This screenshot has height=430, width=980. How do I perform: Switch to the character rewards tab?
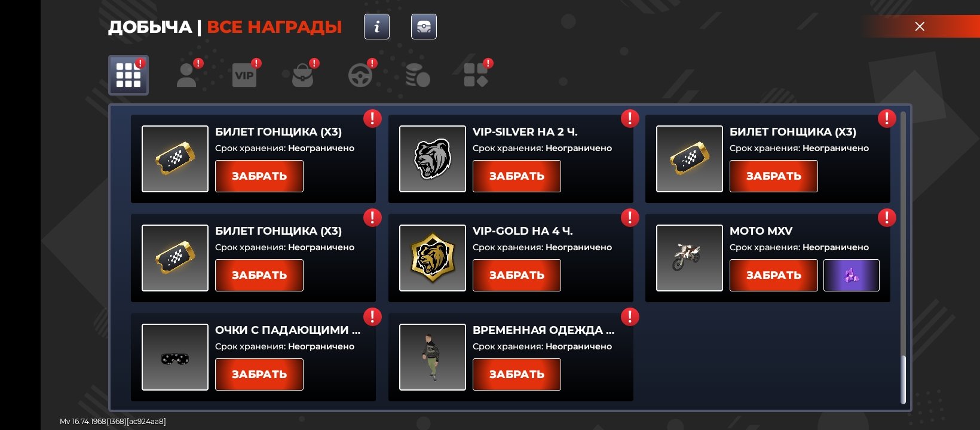pyautogui.click(x=186, y=75)
